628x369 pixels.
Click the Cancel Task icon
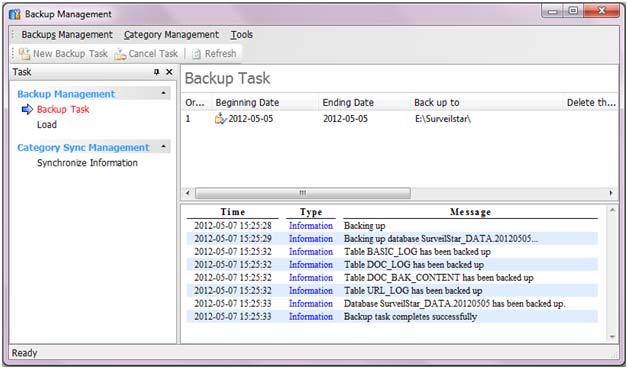(121, 54)
